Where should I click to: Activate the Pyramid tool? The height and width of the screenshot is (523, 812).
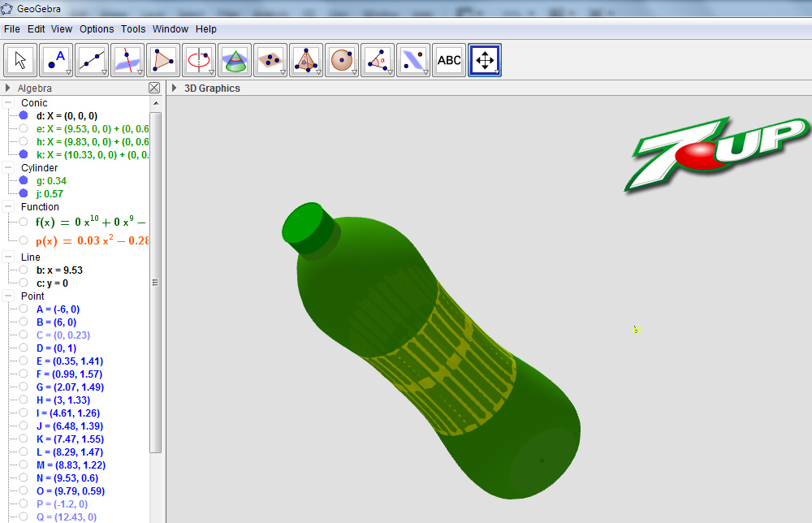tap(306, 60)
